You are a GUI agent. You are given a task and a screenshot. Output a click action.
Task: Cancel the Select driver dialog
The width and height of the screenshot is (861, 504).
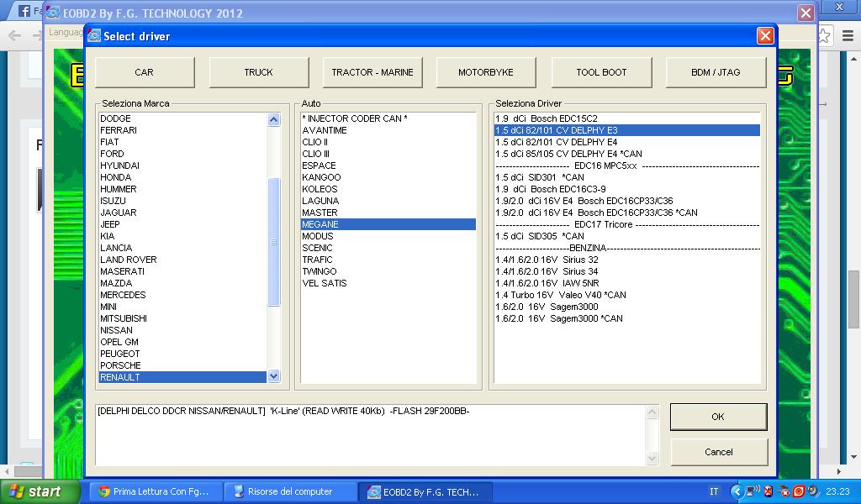(718, 452)
